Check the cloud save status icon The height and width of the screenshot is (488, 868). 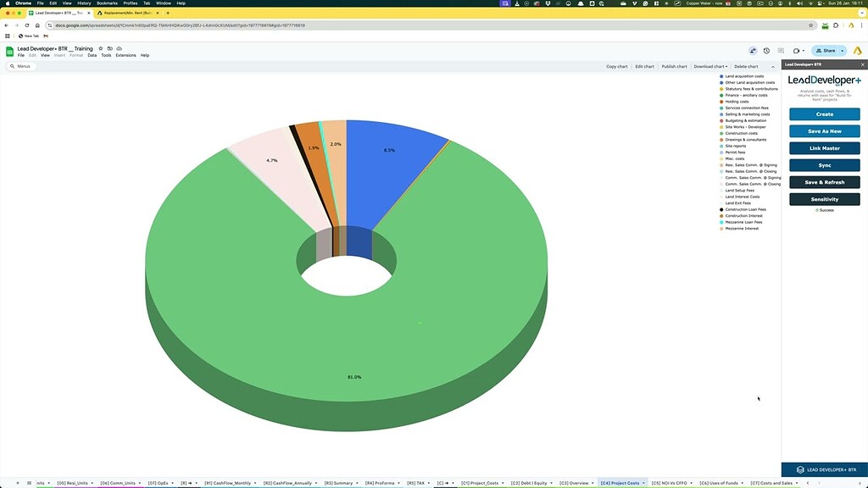click(x=120, y=49)
